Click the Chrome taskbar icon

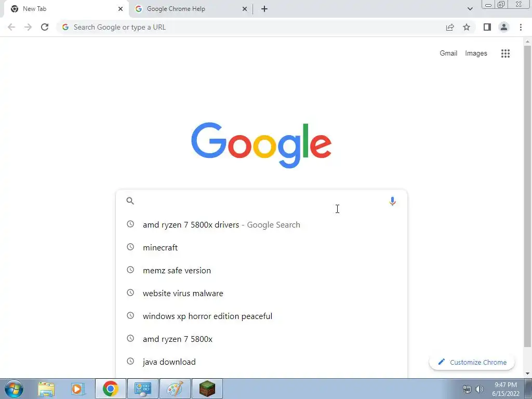[x=111, y=389]
